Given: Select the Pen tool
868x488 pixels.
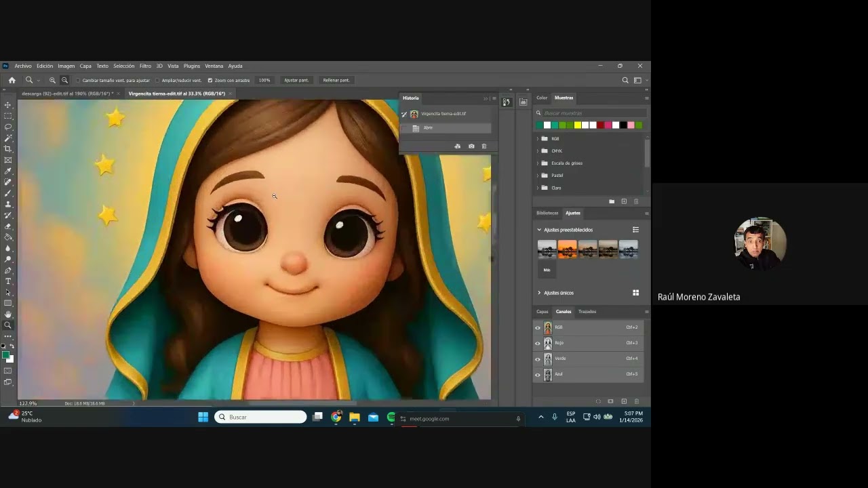Looking at the screenshot, I should (8, 270).
